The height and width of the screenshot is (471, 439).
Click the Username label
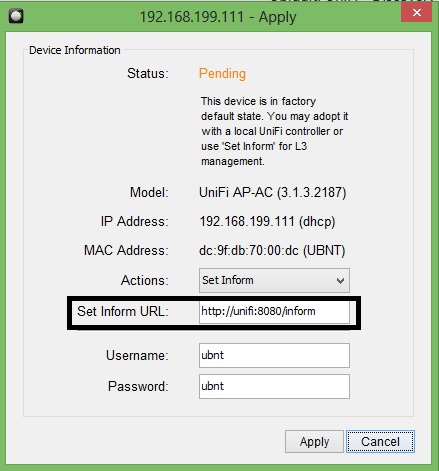pos(137,355)
